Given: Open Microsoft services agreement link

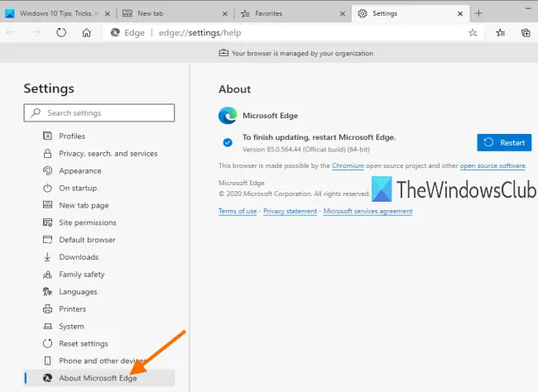Looking at the screenshot, I should 367,211.
